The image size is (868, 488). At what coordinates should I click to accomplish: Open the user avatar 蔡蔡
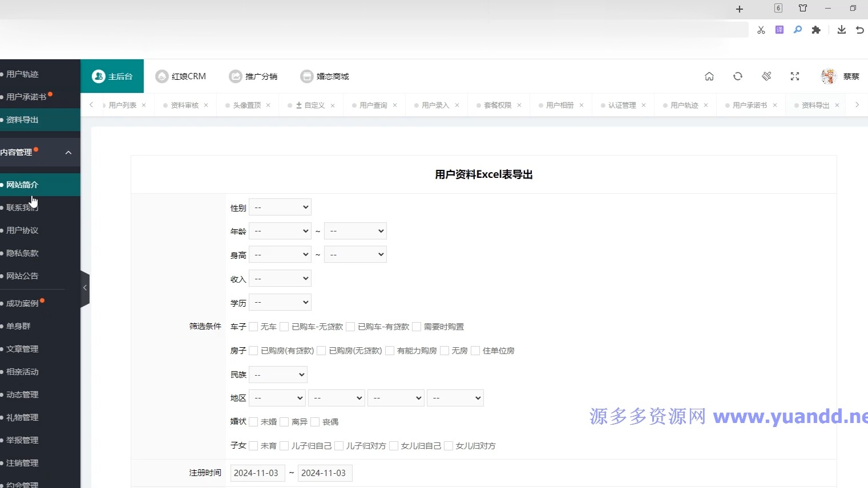click(x=840, y=76)
